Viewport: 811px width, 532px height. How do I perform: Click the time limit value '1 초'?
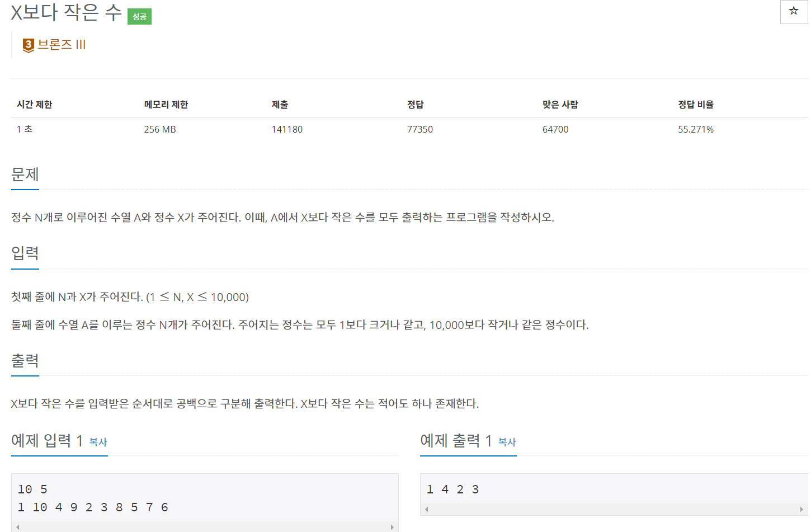point(25,129)
